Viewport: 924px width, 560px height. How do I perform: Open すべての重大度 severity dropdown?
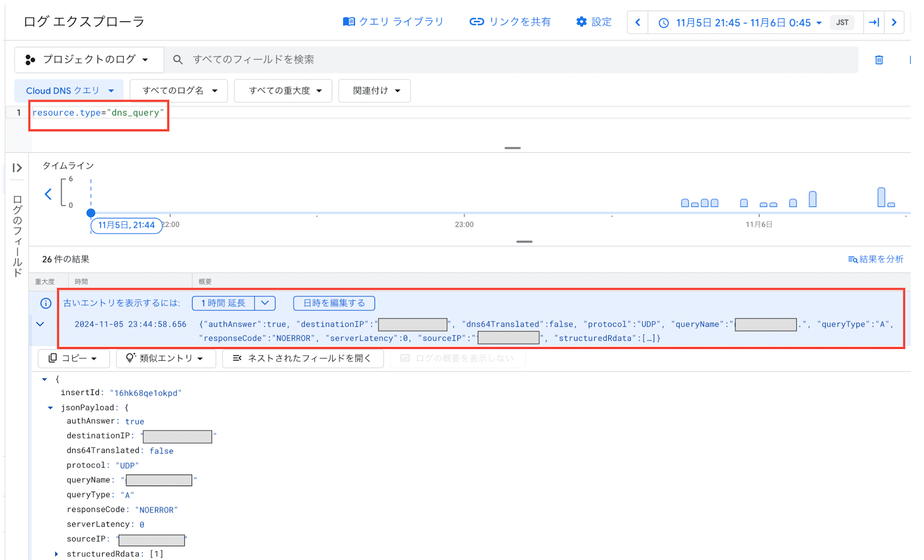pyautogui.click(x=284, y=91)
